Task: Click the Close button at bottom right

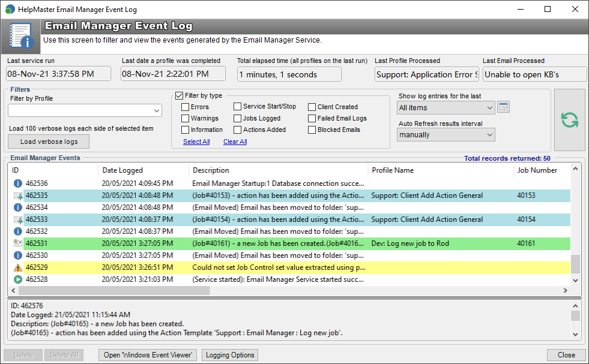Action: coord(566,355)
